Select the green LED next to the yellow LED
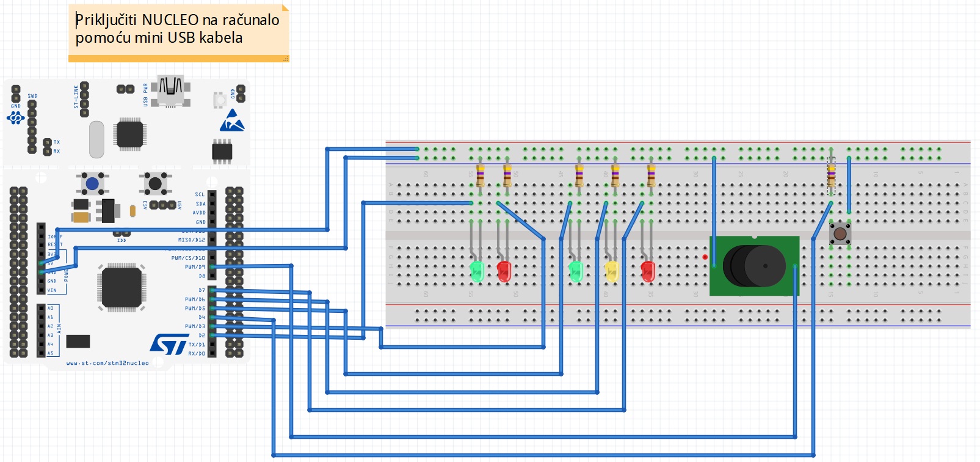 (576, 271)
